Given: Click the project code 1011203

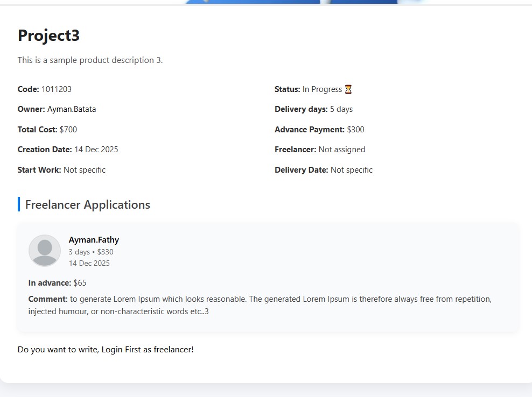Looking at the screenshot, I should 57,89.
